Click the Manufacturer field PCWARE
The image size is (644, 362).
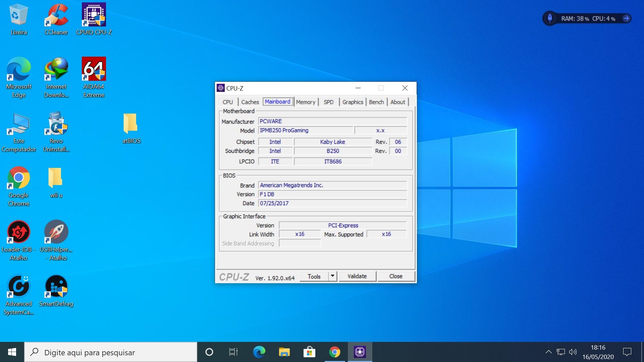point(333,121)
